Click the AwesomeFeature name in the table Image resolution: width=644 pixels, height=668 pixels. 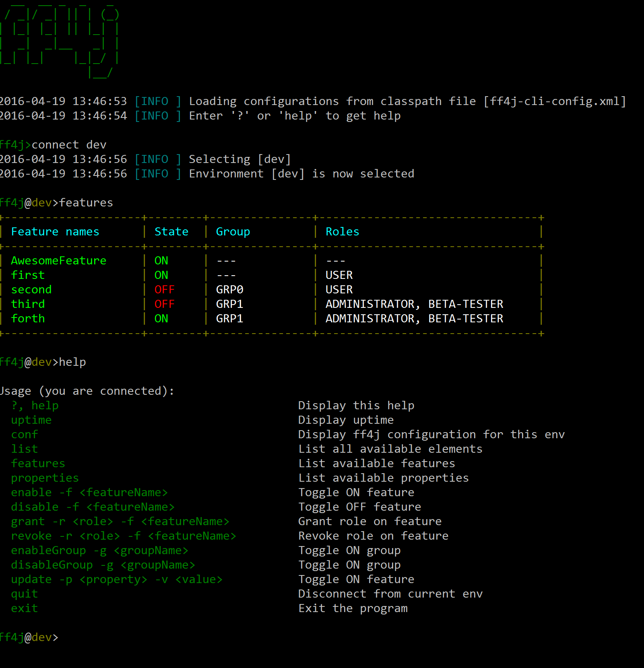[x=58, y=261]
